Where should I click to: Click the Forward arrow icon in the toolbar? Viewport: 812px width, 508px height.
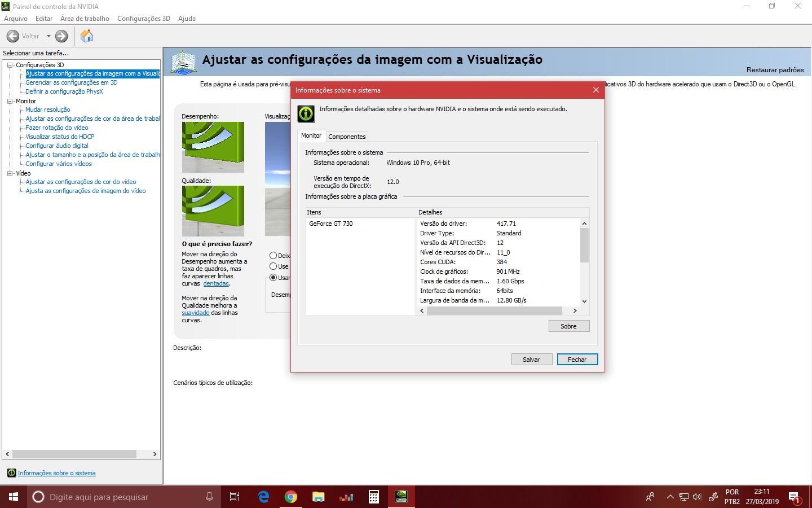tap(61, 36)
